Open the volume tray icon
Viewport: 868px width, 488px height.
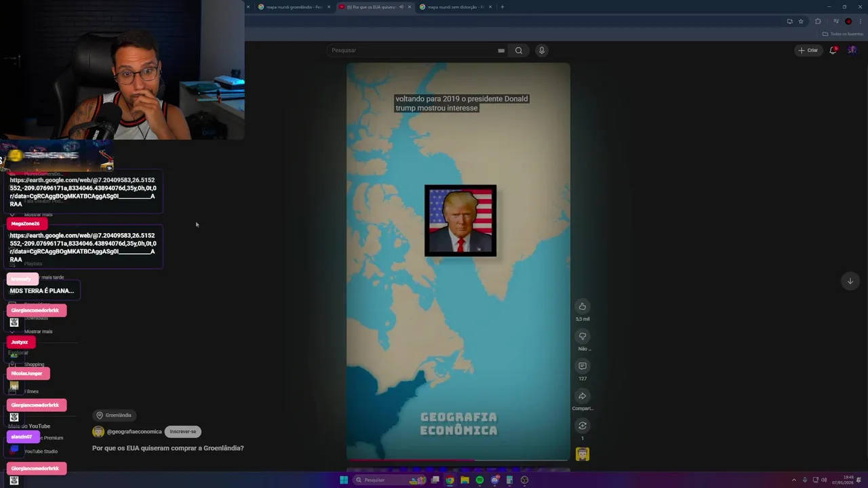824,480
